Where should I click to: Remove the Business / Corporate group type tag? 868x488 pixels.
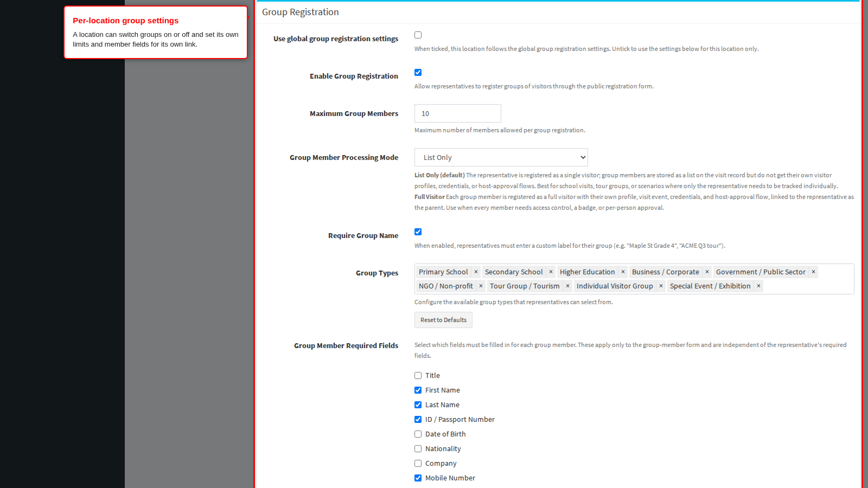(707, 272)
